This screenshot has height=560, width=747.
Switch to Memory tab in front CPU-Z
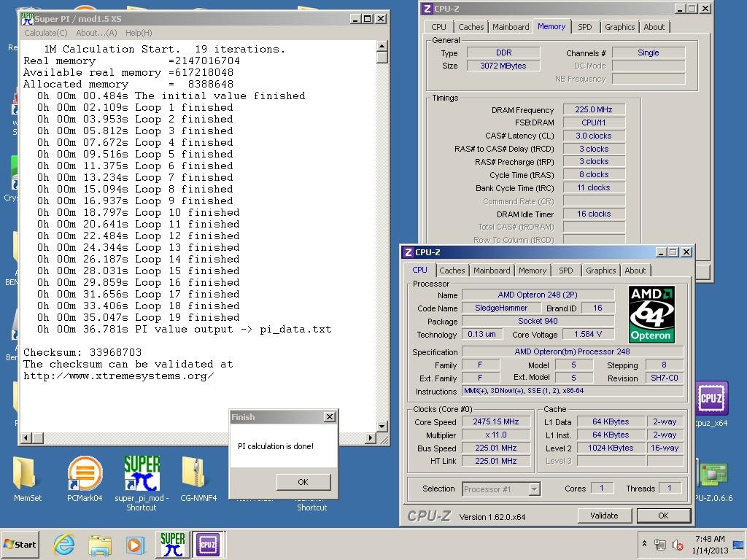pos(532,271)
